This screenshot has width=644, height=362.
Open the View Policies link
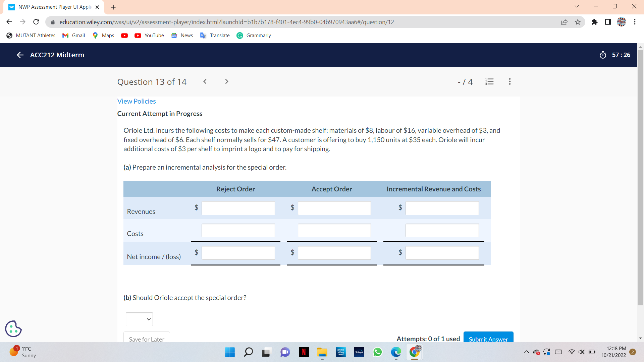tap(136, 101)
